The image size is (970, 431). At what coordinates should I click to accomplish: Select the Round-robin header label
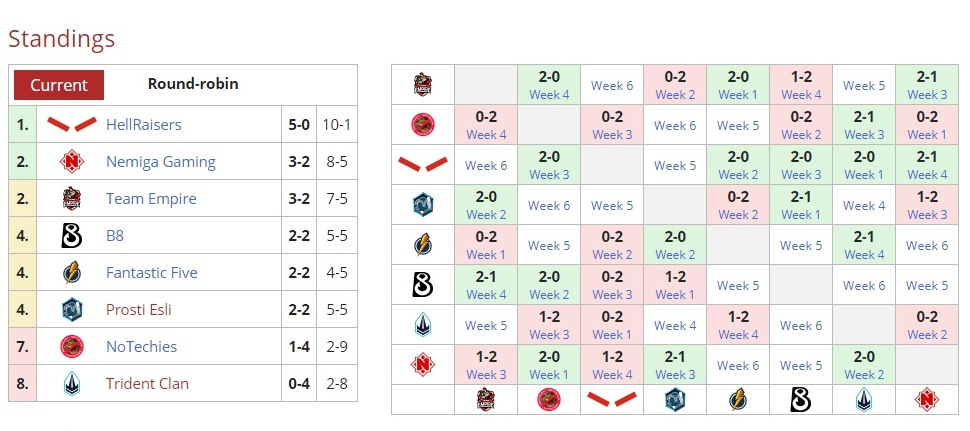[x=193, y=84]
